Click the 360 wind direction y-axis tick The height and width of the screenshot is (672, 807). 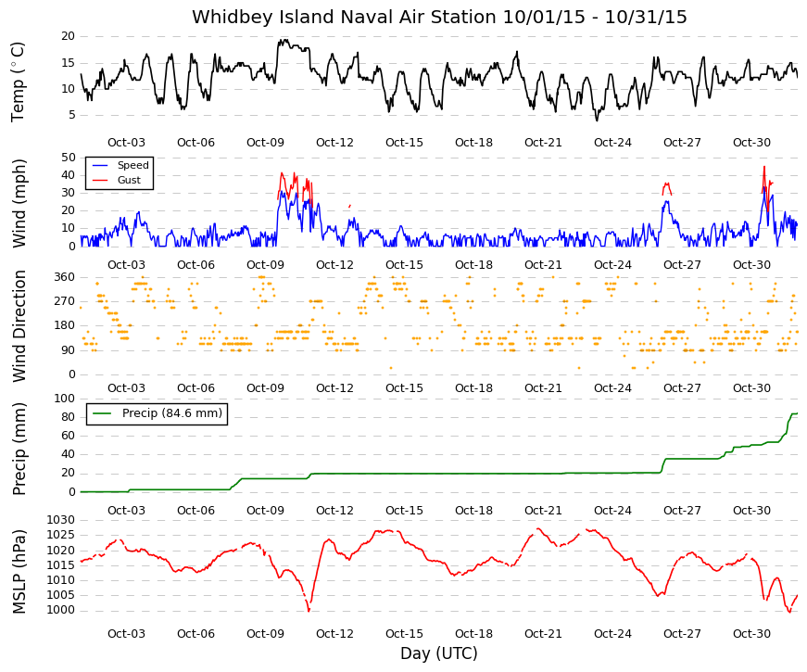coord(64,277)
